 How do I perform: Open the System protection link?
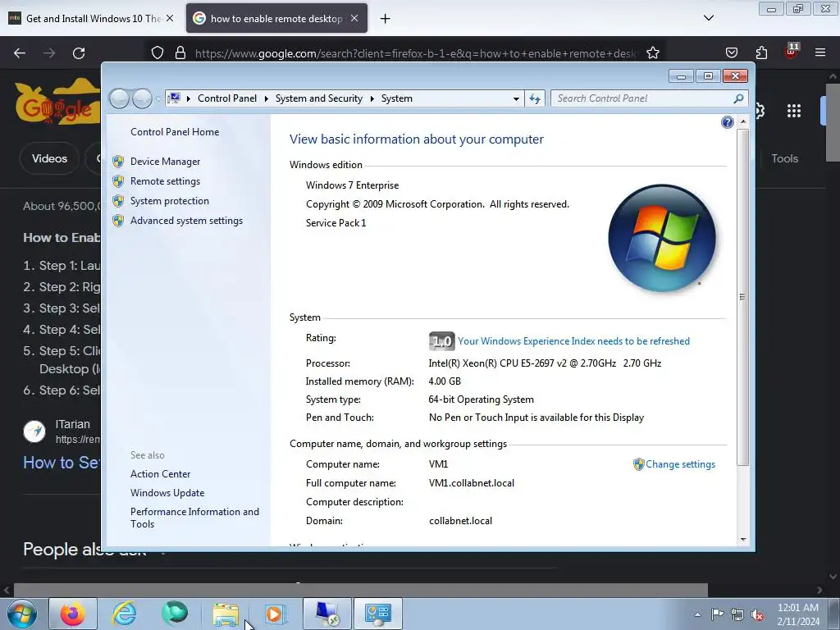coord(169,201)
